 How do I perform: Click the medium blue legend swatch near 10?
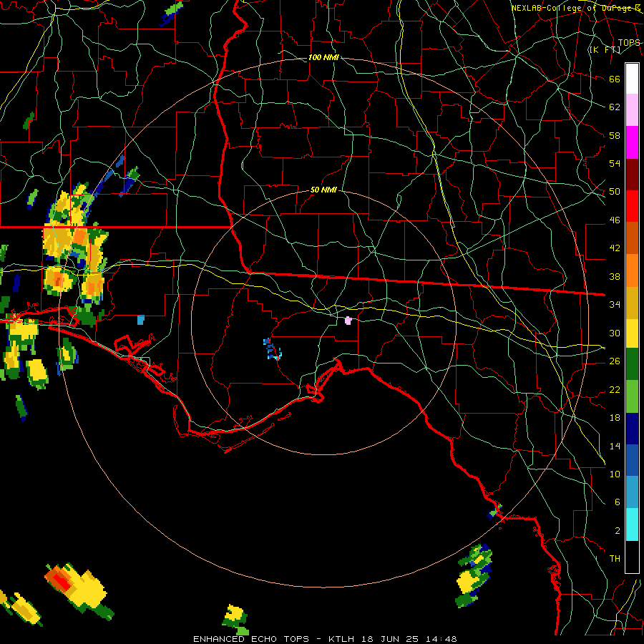click(632, 460)
